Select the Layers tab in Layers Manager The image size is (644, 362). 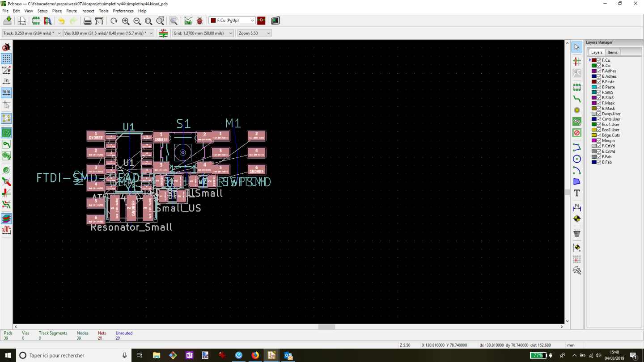[597, 52]
